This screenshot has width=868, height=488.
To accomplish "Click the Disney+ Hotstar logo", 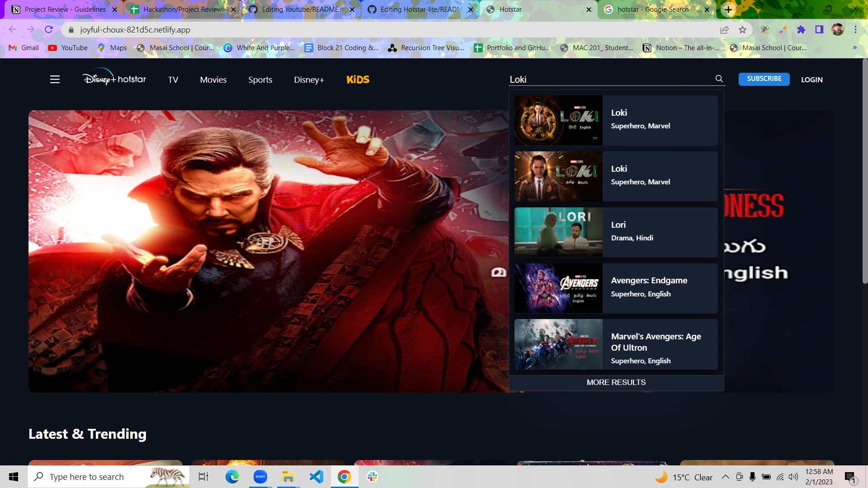I will 114,78.
